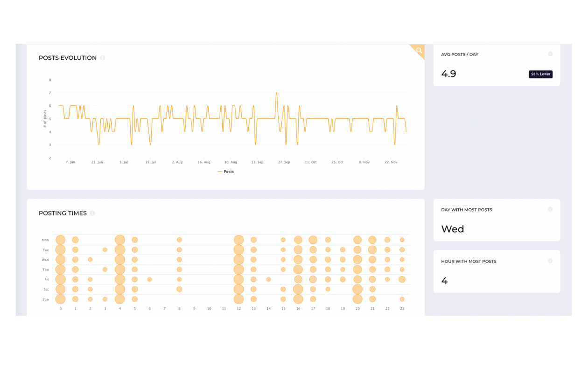The height and width of the screenshot is (373, 588).
Task: Click the Tuesday bubble at hour 19
Action: pos(343,250)
